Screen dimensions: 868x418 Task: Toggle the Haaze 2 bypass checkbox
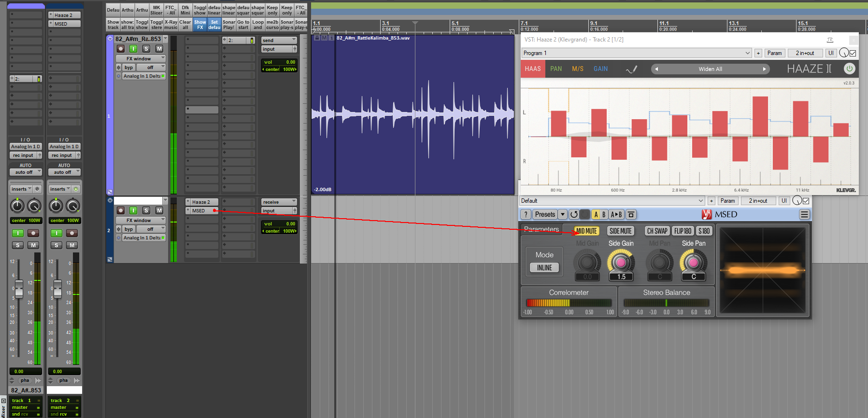click(853, 53)
